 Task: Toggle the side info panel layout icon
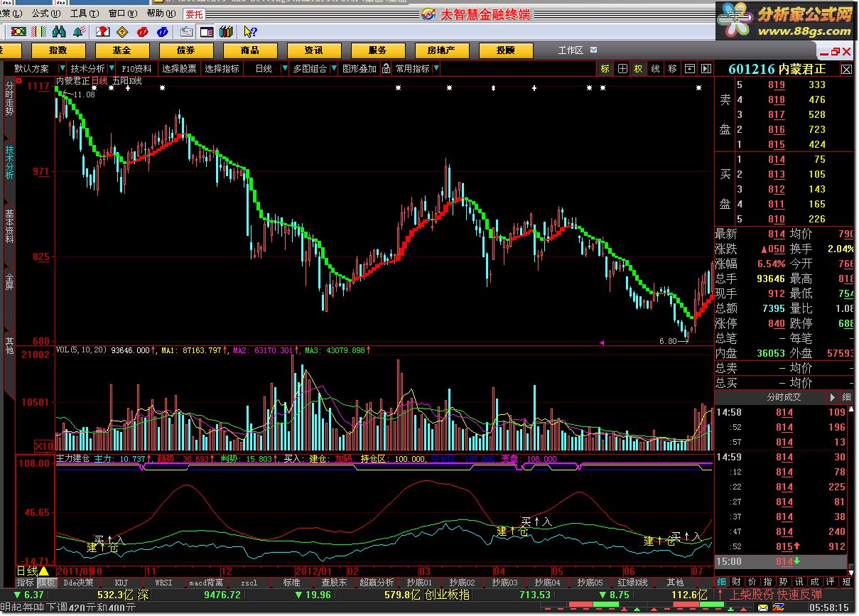[x=207, y=32]
